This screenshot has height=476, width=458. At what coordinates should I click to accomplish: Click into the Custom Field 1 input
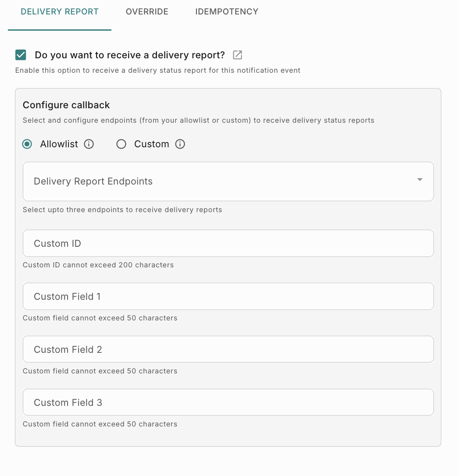point(228,297)
